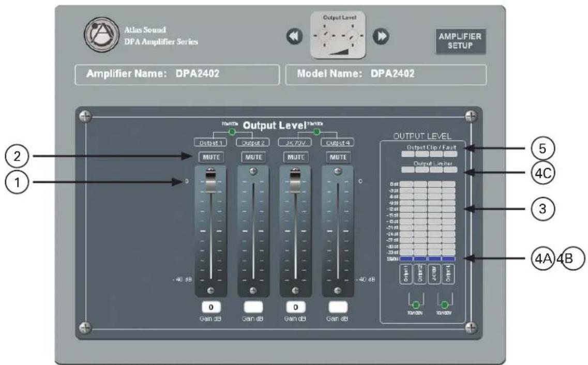Click the Atlas Sound logo icon
The width and height of the screenshot is (588, 365).
click(x=101, y=35)
